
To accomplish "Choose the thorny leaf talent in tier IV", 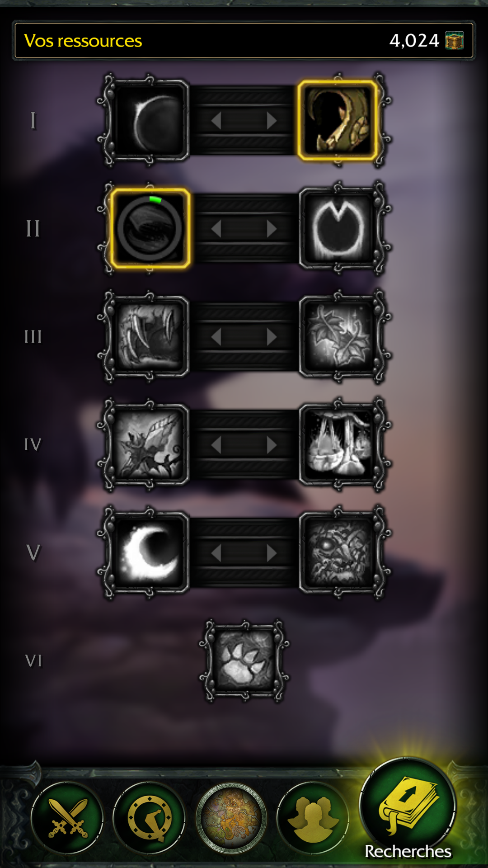I will coord(150,444).
